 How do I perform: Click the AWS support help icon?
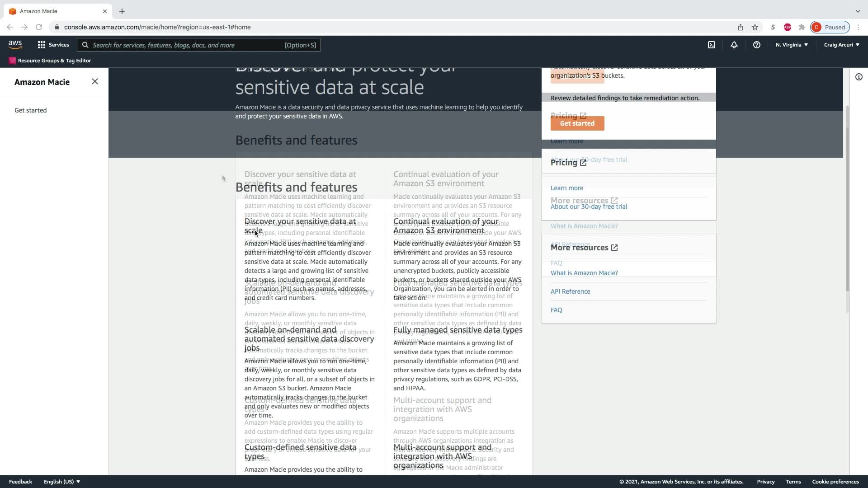pyautogui.click(x=756, y=45)
